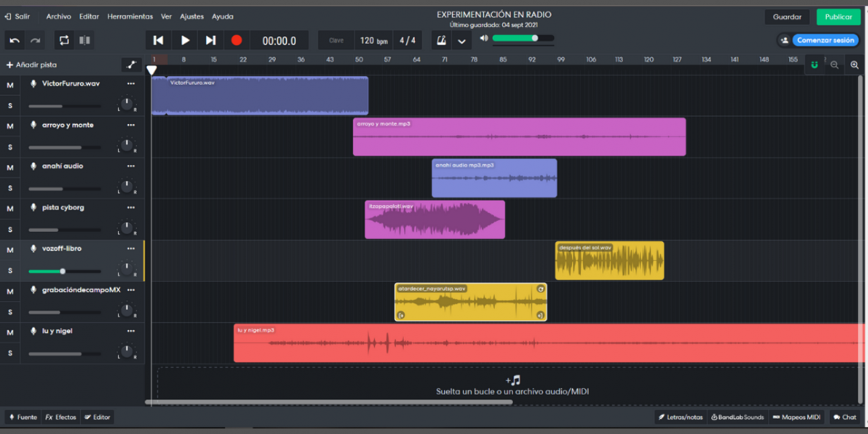Open the Herramientas menu
The width and height of the screenshot is (868, 434).
click(x=130, y=16)
